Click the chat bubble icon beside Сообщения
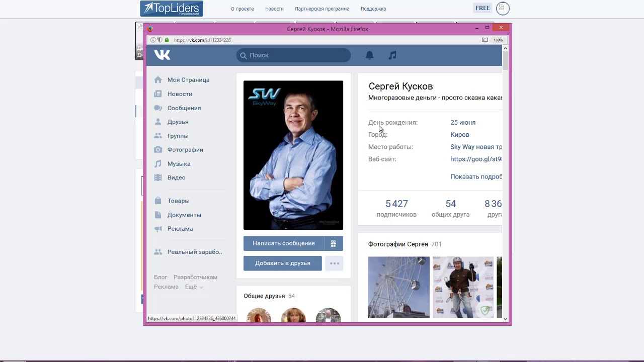 [x=158, y=108]
